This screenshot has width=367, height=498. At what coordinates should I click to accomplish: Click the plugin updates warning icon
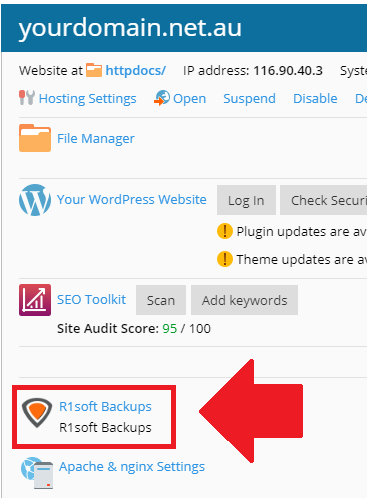(225, 231)
